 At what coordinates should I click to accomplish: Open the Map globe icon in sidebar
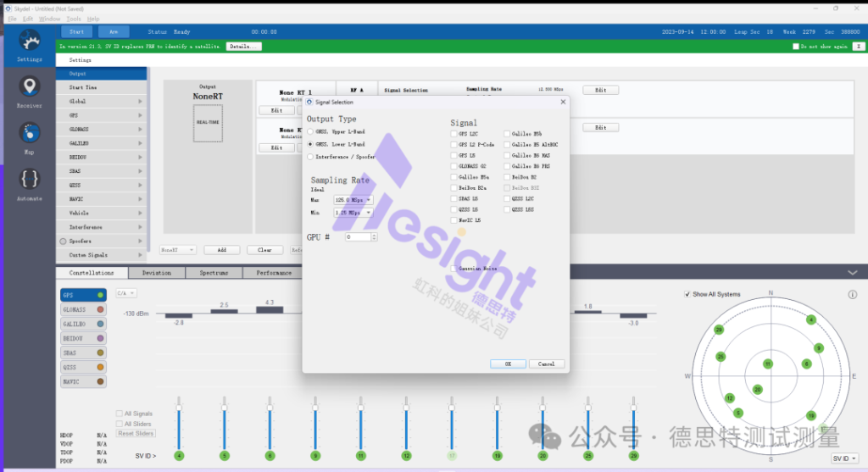(30, 133)
